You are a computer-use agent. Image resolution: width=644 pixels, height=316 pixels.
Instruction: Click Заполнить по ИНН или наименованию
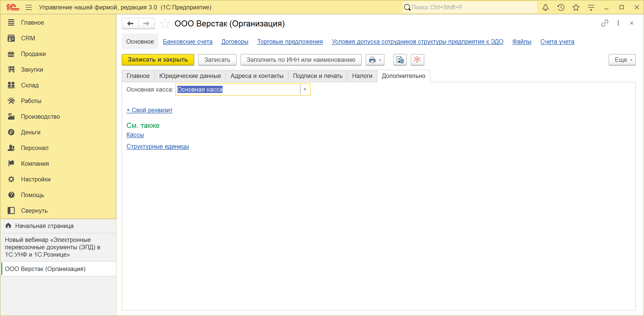[301, 60]
